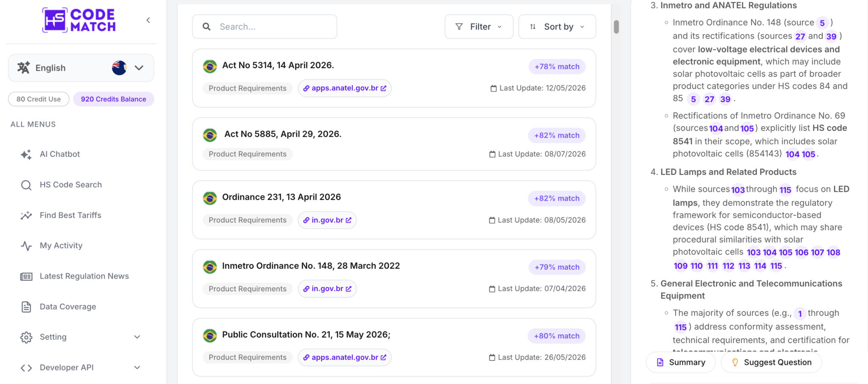Click the HS Code Search magnifier icon
Image resolution: width=868 pixels, height=384 pixels.
26,185
